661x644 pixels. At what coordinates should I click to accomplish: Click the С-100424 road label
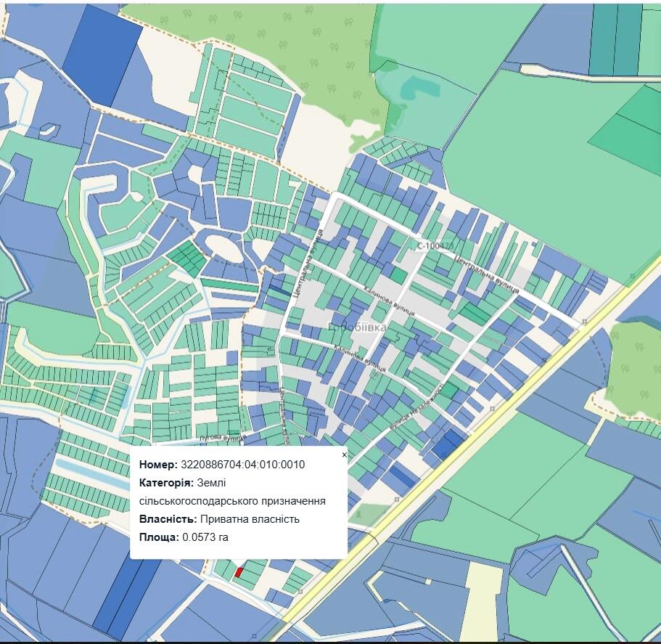coord(432,247)
